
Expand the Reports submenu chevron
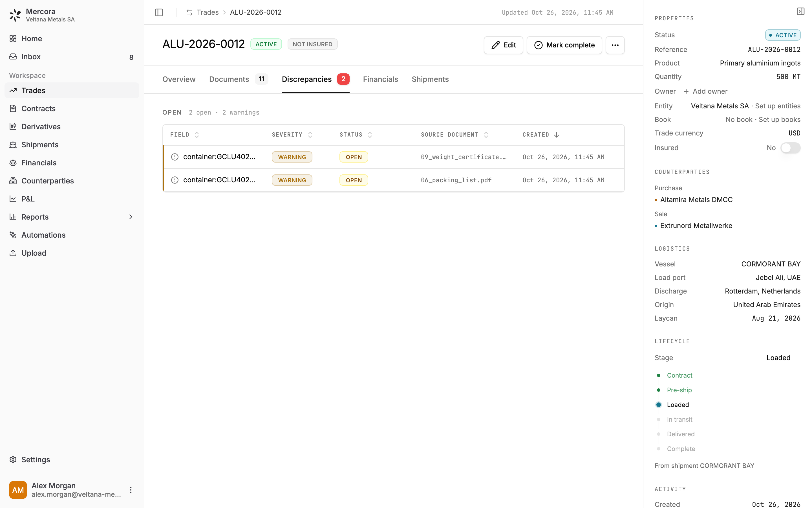coord(131,217)
